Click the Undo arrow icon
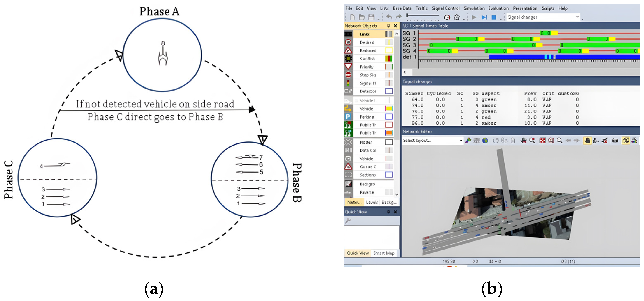Viewport: 644px width, 301px height. pos(389,17)
